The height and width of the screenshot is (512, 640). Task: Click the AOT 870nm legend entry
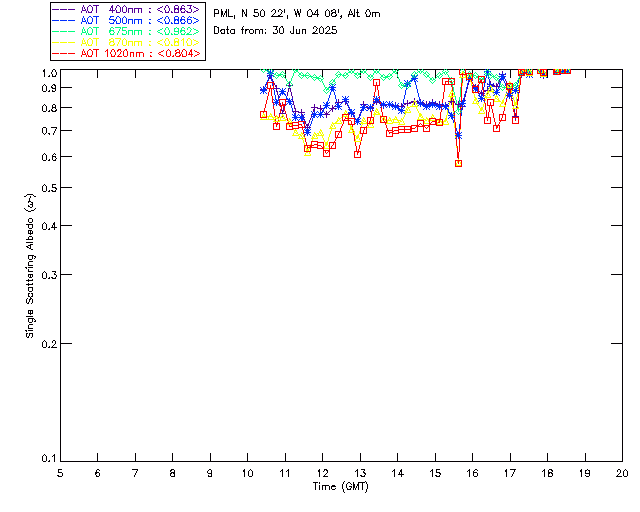click(x=126, y=42)
